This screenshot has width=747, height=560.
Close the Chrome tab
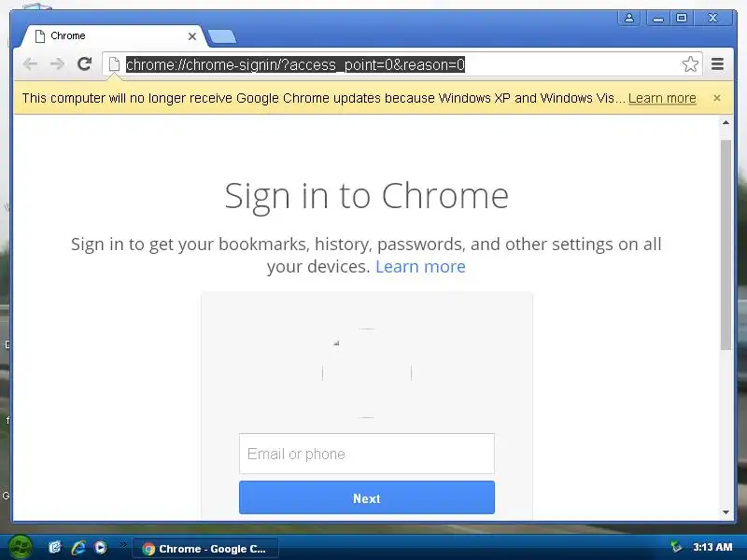tap(192, 36)
